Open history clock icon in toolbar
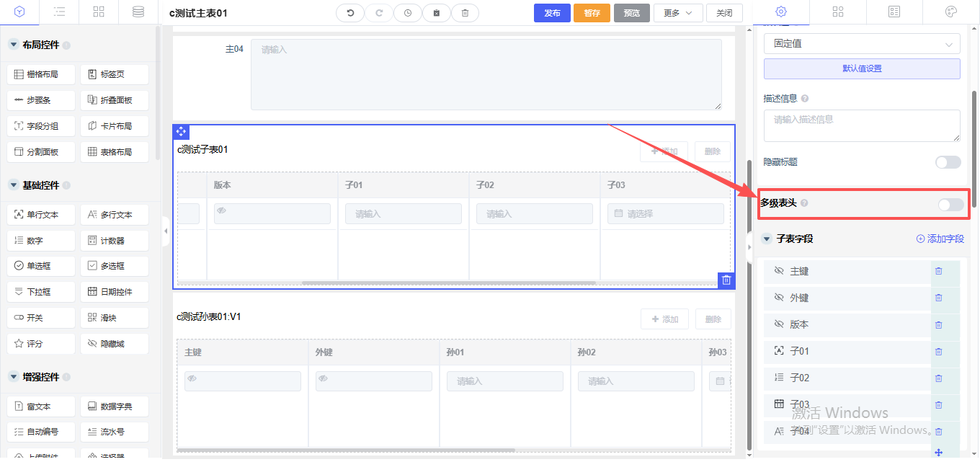This screenshot has width=980, height=462. [x=408, y=13]
